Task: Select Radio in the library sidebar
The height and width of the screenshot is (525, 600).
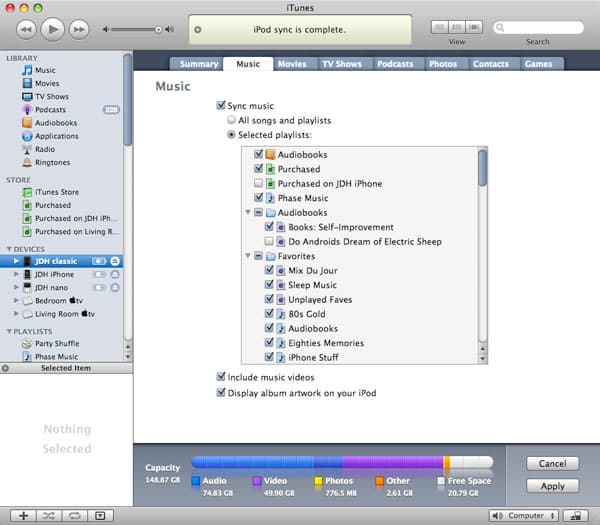Action: [x=45, y=149]
